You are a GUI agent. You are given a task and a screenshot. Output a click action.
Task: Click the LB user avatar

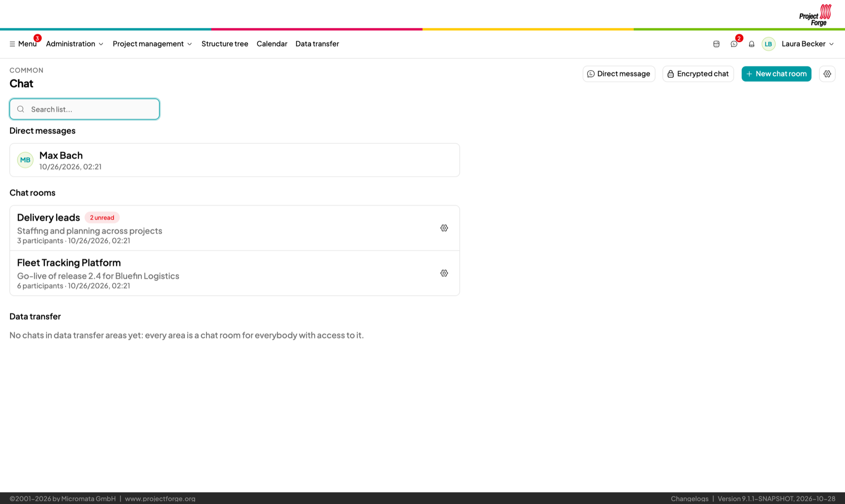click(768, 44)
